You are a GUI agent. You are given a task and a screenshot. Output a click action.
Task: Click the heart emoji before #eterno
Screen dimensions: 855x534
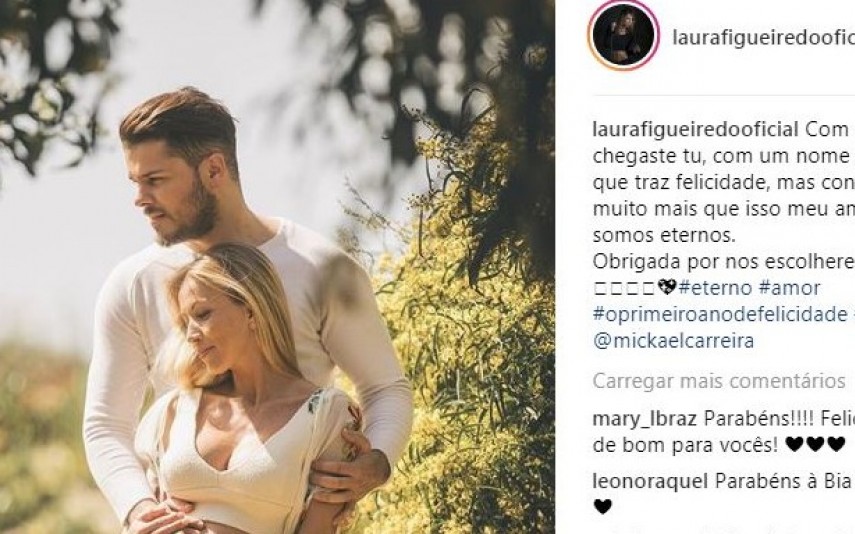point(667,287)
